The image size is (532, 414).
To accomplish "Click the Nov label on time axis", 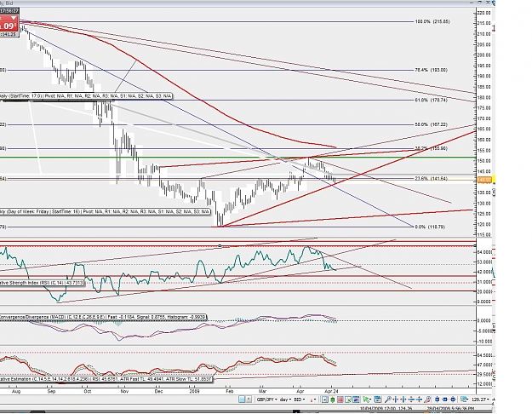I will click(x=124, y=391).
